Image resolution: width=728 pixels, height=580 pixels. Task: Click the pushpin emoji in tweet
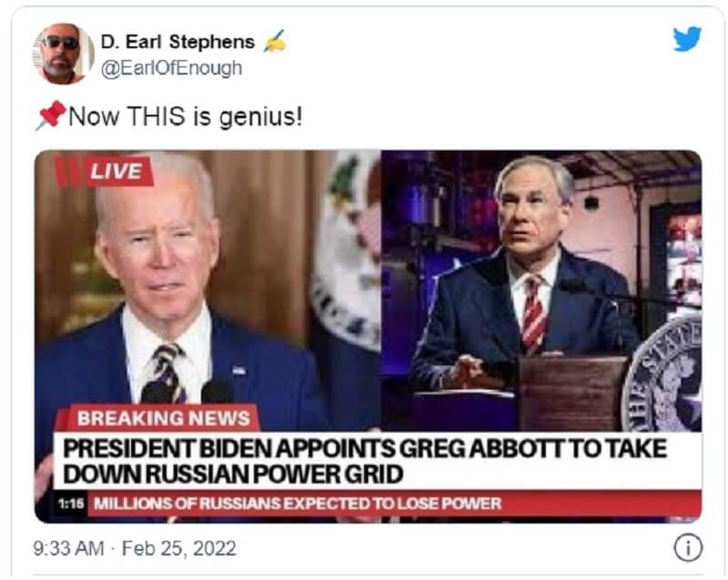coord(51,115)
